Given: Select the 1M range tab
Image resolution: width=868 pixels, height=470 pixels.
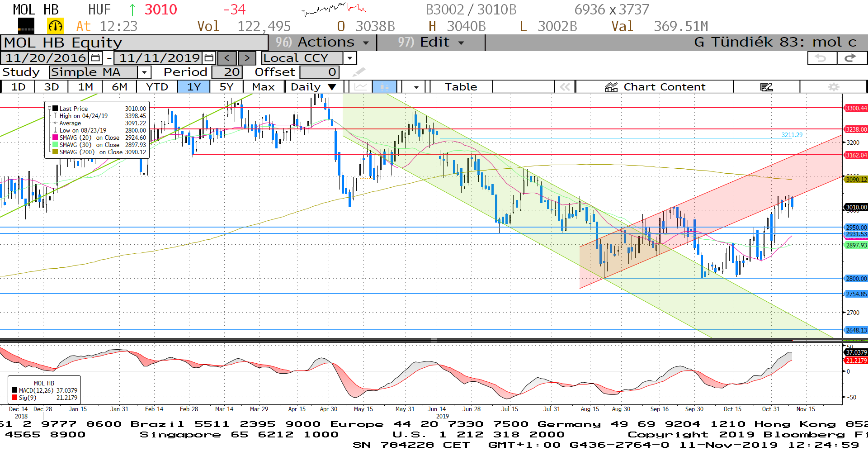Looking at the screenshot, I should click(x=85, y=87).
